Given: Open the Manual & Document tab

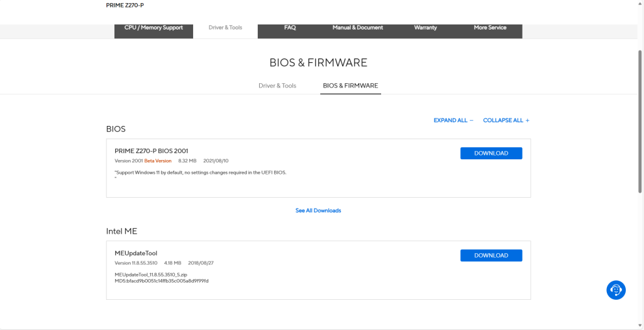Looking at the screenshot, I should [x=358, y=28].
